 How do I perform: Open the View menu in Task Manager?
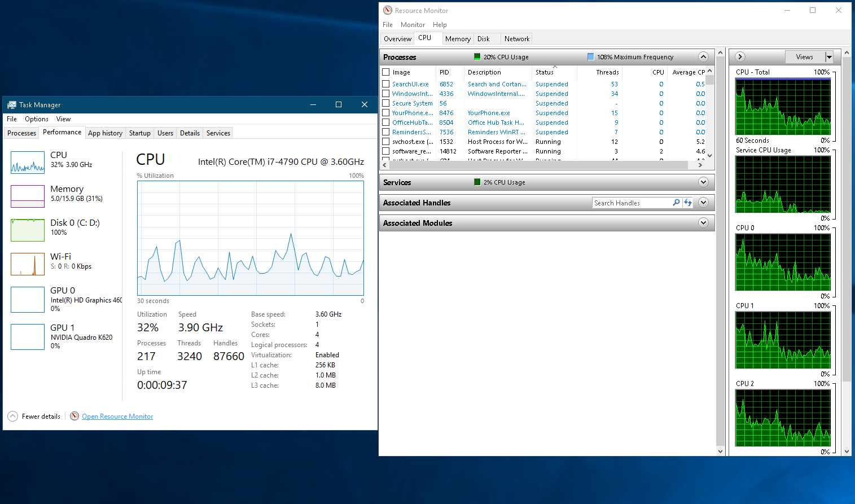point(63,119)
